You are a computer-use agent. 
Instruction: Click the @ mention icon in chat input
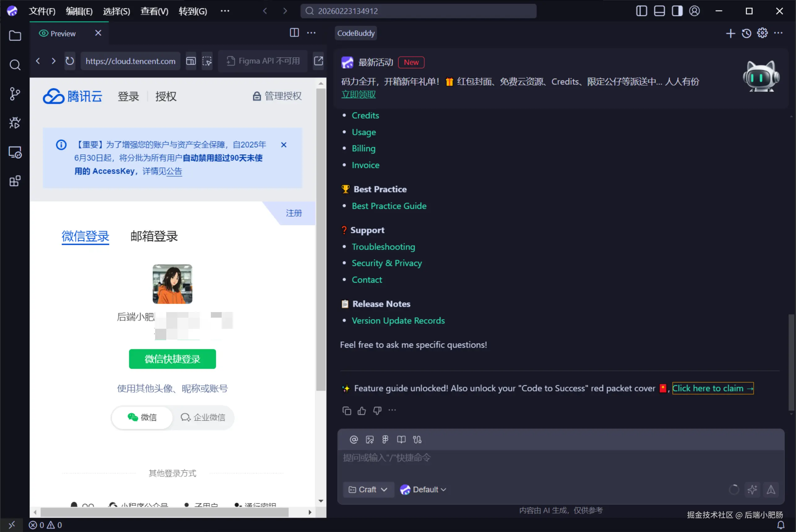(x=354, y=440)
